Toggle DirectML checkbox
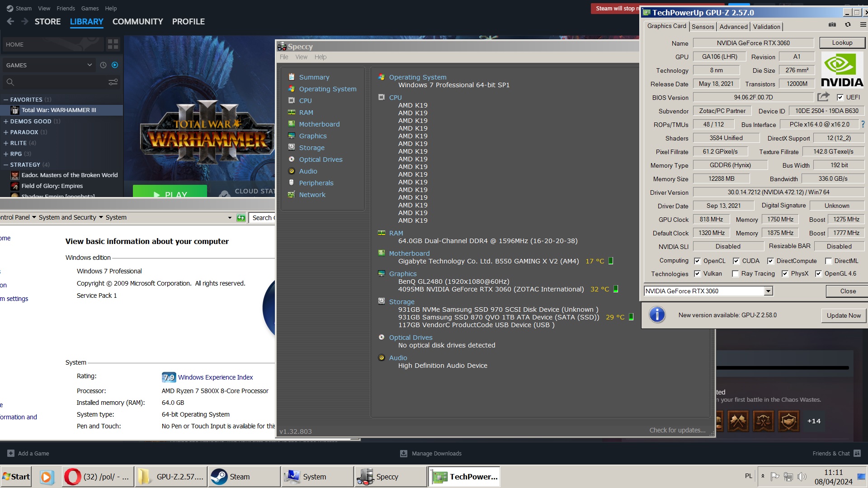 tap(828, 261)
